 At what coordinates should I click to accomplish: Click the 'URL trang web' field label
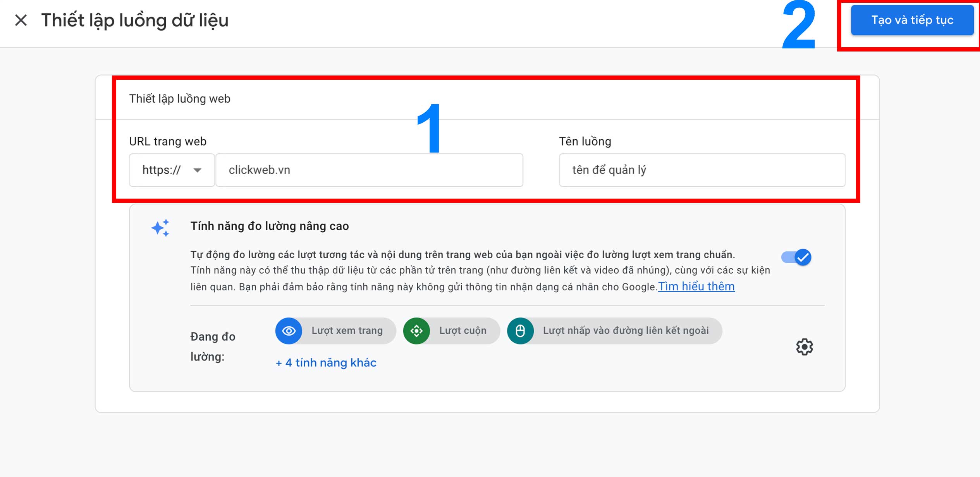pos(168,141)
